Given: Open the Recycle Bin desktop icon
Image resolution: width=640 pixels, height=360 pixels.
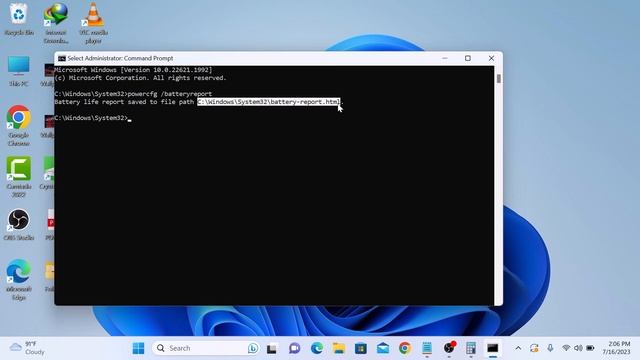Looking at the screenshot, I should 18,19.
